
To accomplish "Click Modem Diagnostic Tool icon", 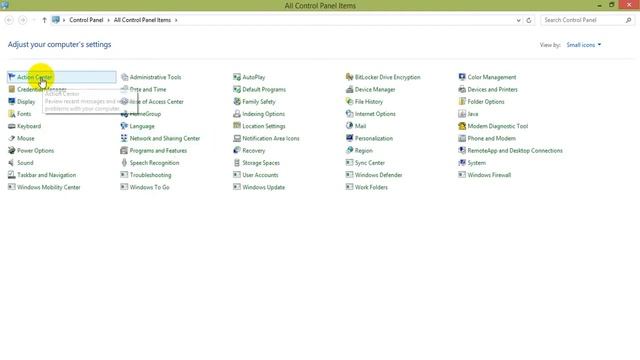I will pyautogui.click(x=462, y=126).
